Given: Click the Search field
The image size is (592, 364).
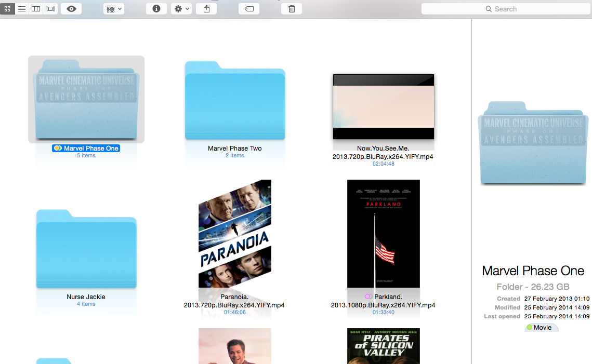Looking at the screenshot, I should (x=506, y=9).
